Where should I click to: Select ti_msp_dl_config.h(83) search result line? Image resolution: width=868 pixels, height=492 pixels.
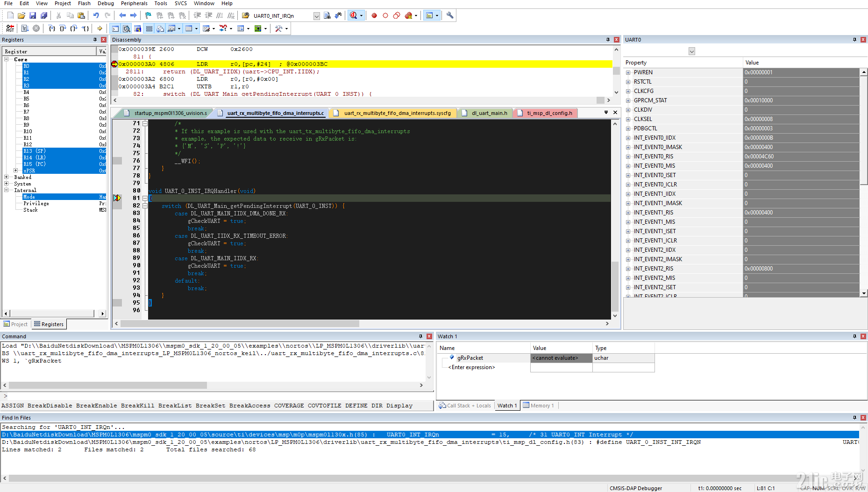click(x=430, y=442)
